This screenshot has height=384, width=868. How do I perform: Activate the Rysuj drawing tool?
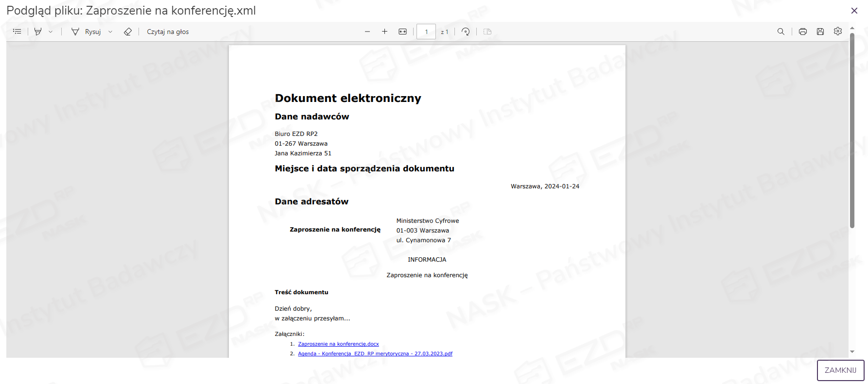pyautogui.click(x=87, y=32)
